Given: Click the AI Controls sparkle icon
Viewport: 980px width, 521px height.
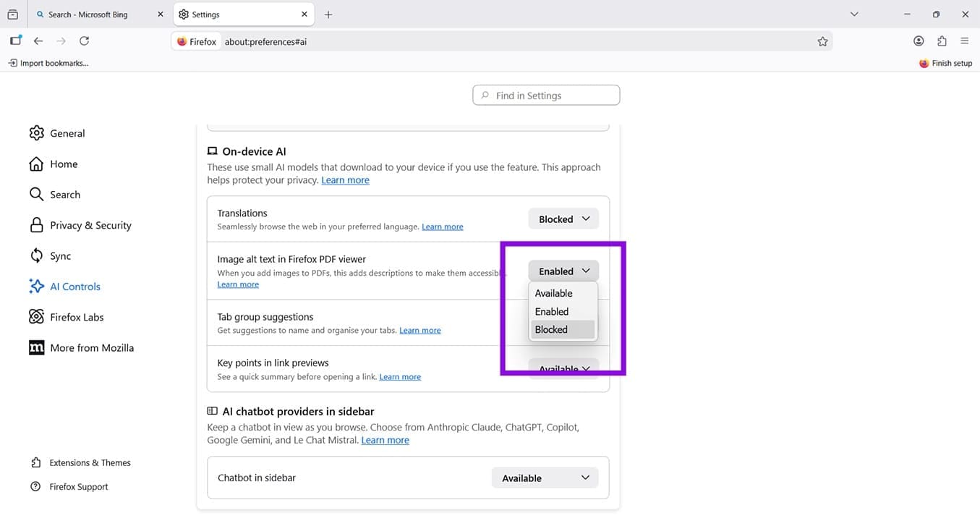Looking at the screenshot, I should [x=36, y=287].
